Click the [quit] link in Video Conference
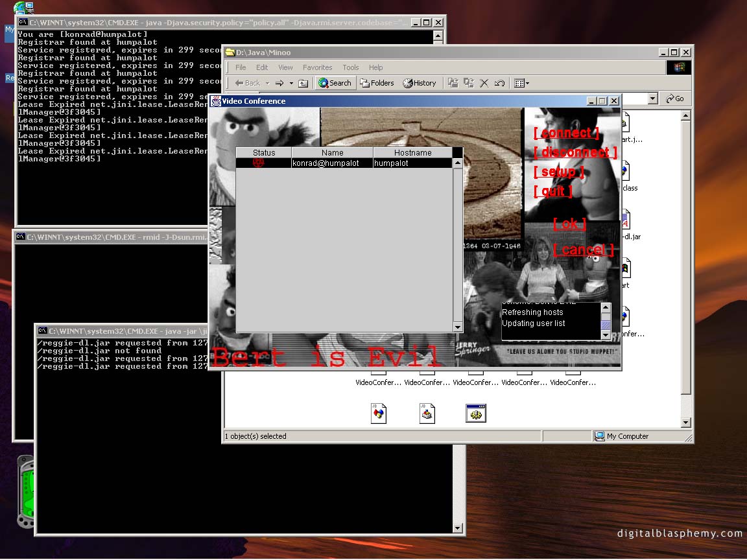The height and width of the screenshot is (560, 747). 552,191
